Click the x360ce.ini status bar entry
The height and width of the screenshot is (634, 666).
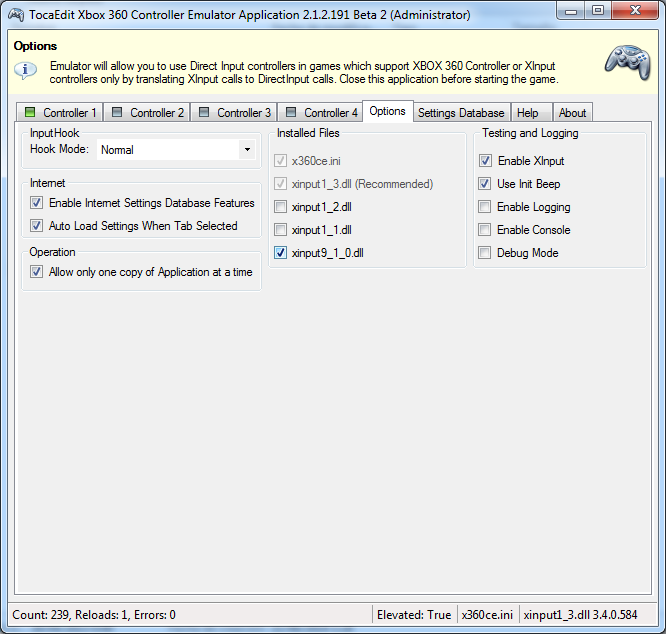pos(487,614)
